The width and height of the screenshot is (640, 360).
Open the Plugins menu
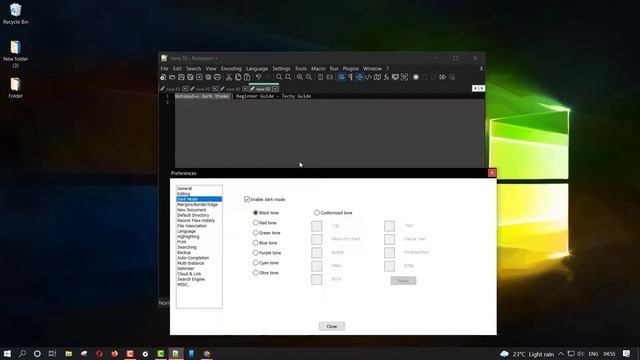click(351, 69)
